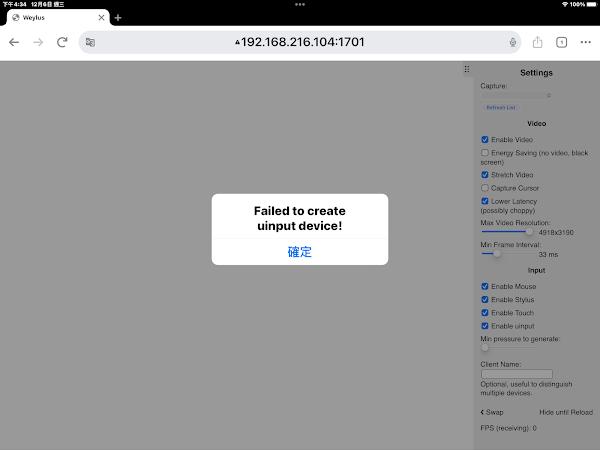Viewport: 600px width, 450px height.
Task: Click the battery status indicator
Action: tap(592, 4)
